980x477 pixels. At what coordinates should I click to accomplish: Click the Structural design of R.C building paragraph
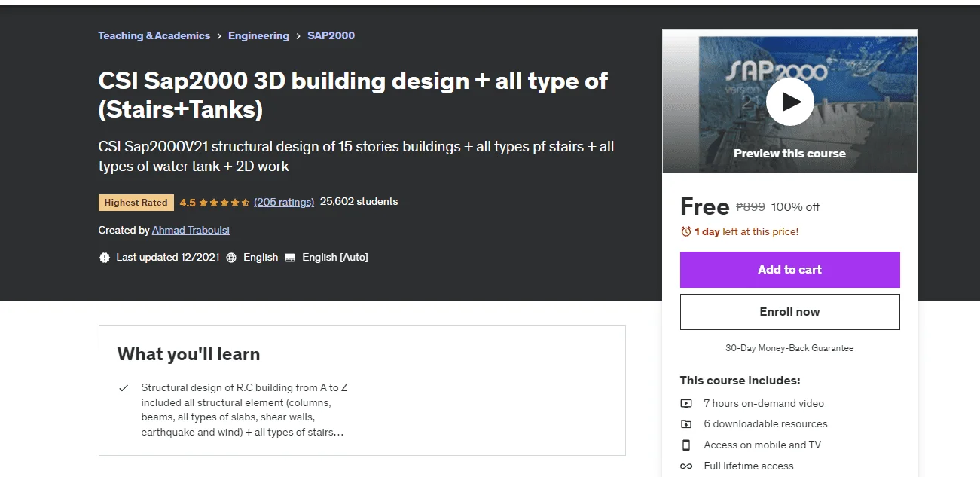244,410
